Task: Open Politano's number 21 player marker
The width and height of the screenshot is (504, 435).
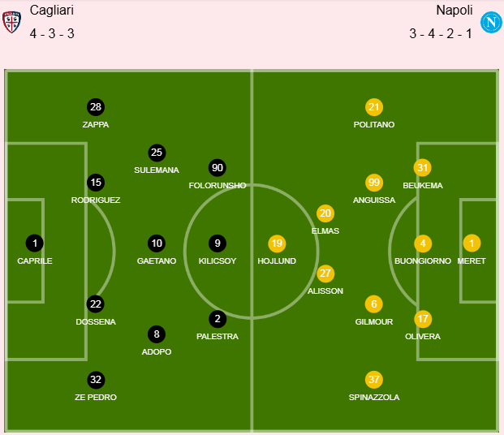Action: 374,107
